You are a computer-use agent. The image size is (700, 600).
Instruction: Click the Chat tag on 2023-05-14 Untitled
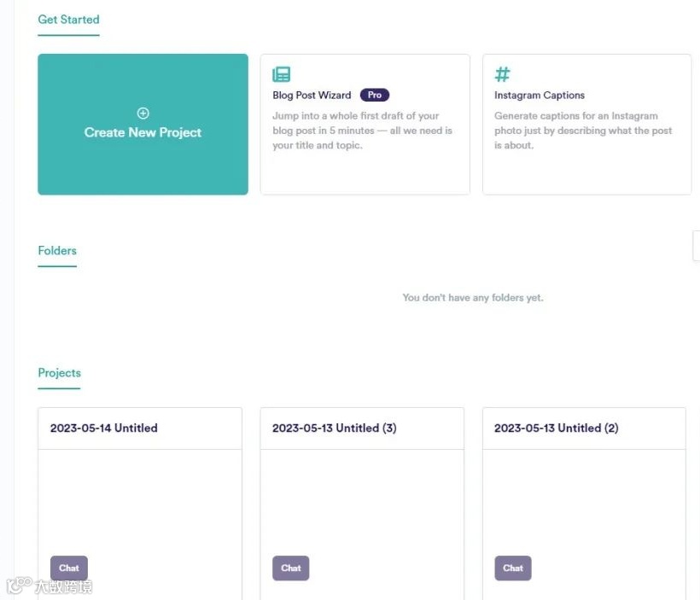[x=69, y=568]
